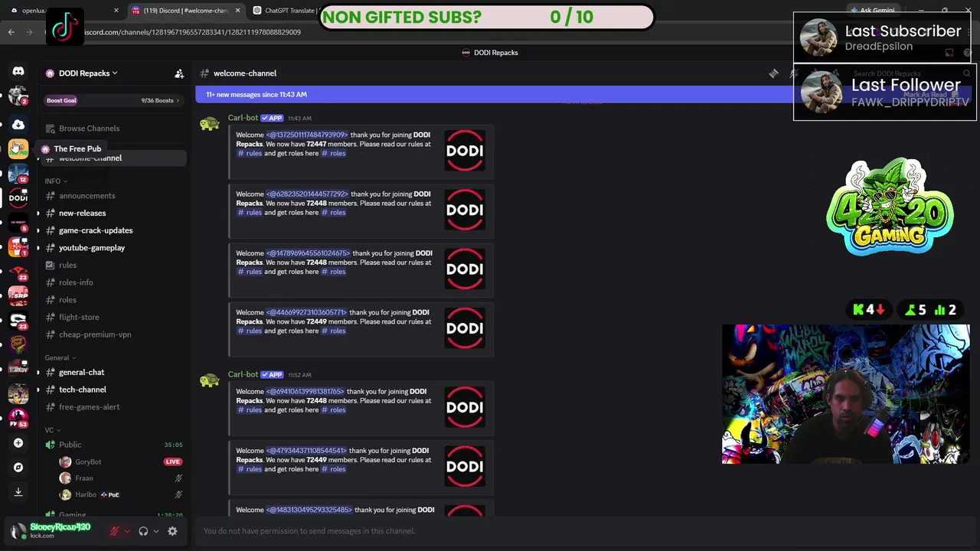Click the StoneyRican420 user panel avatar

point(18,531)
